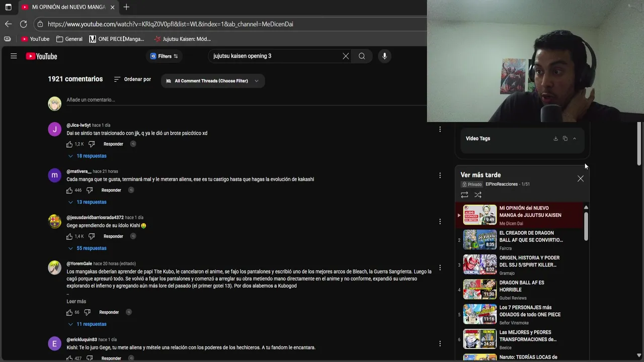Screen dimensions: 644x362
Task: Close the current browser tab
Action: (x=113, y=7)
